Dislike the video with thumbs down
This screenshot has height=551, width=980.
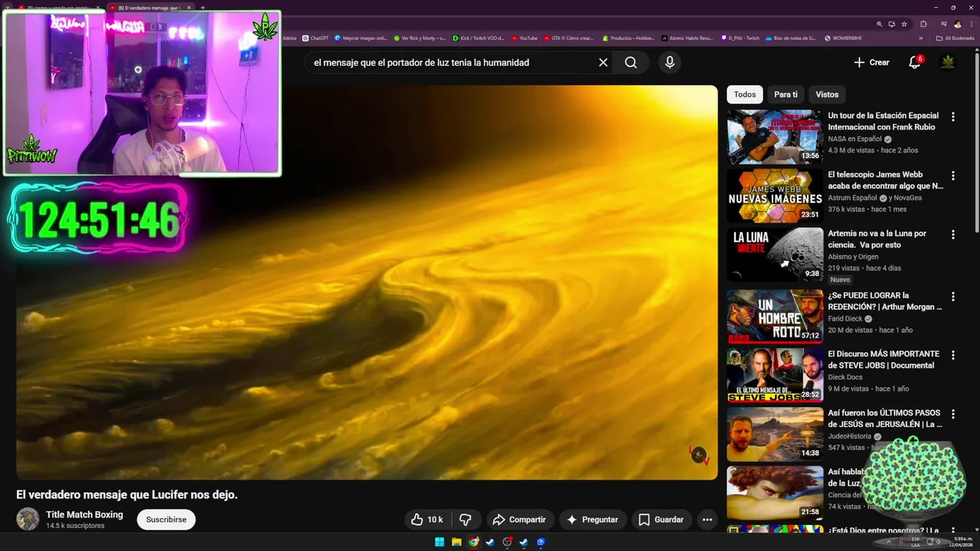coord(465,520)
